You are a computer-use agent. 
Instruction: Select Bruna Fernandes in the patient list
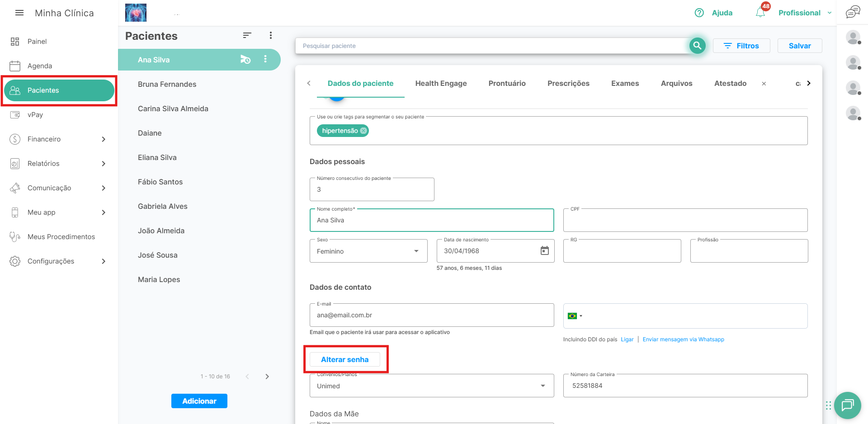coord(167,84)
